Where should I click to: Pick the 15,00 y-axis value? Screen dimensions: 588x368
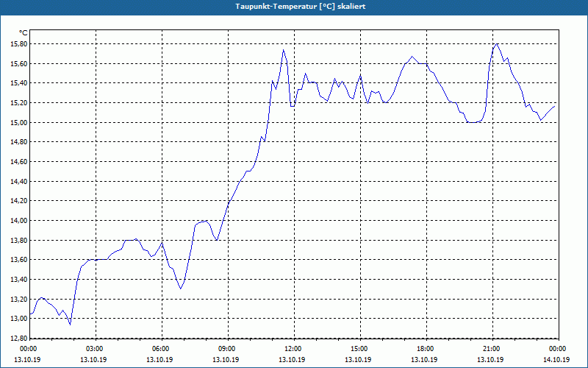[21, 123]
